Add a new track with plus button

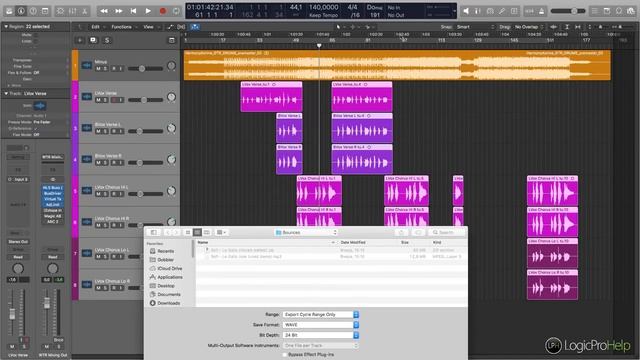tap(80, 40)
